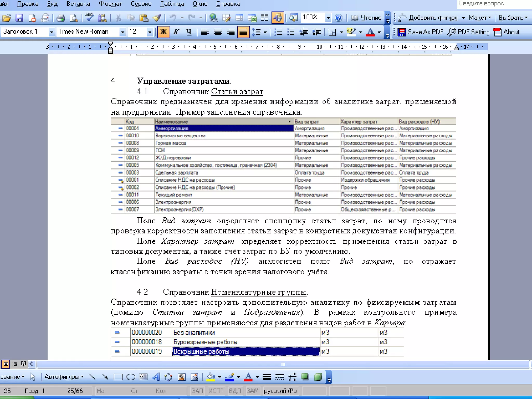
Task: Open the Сервис menu
Action: coord(141,4)
